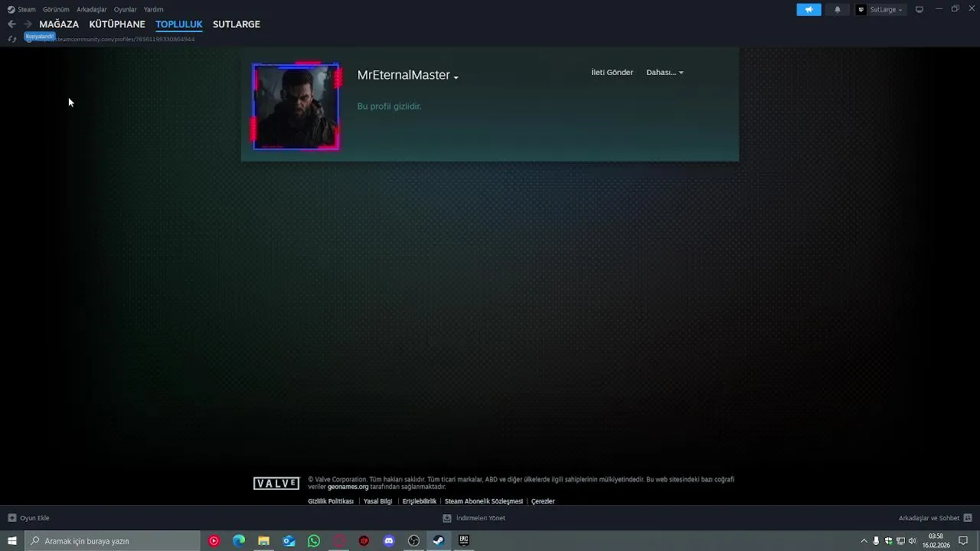Viewport: 980px width, 551px height.
Task: Open the Çerezler link
Action: (543, 501)
